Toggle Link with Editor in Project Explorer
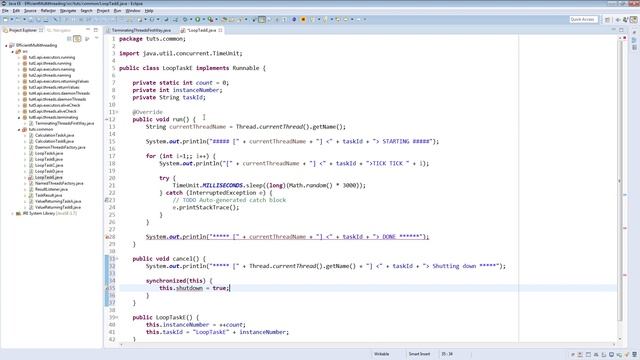 click(x=77, y=39)
